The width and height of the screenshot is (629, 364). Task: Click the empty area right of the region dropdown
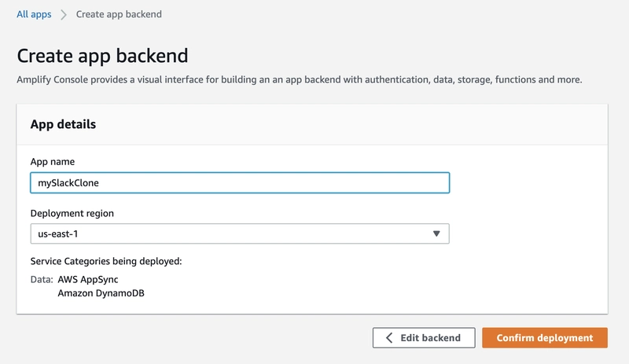[x=527, y=233]
